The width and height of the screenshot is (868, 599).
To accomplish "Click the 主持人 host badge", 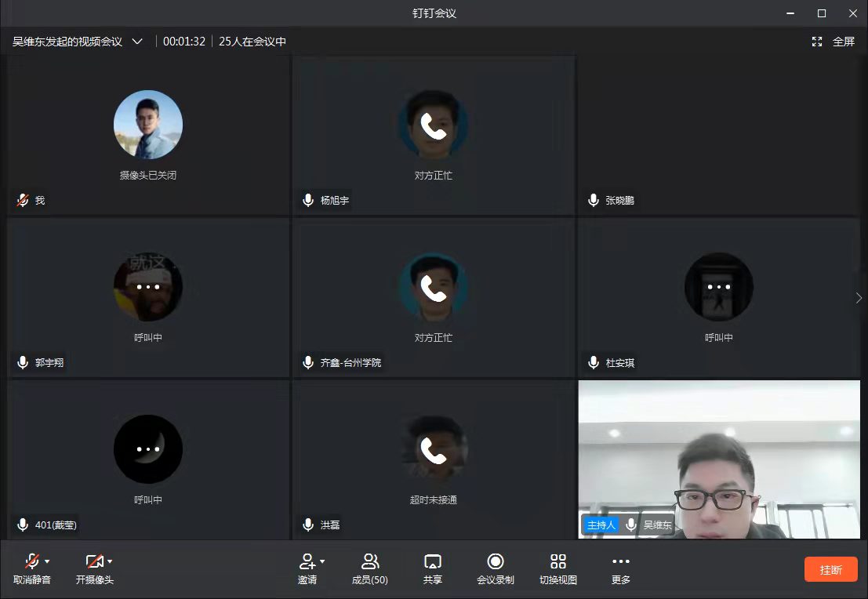I will click(x=601, y=525).
